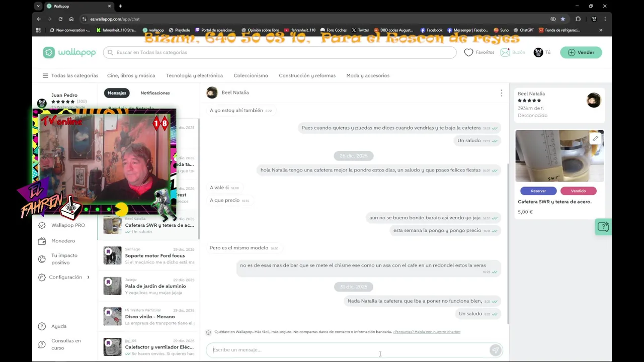644x362 pixels.
Task: Open the Tú profile avatar
Action: coord(538,52)
